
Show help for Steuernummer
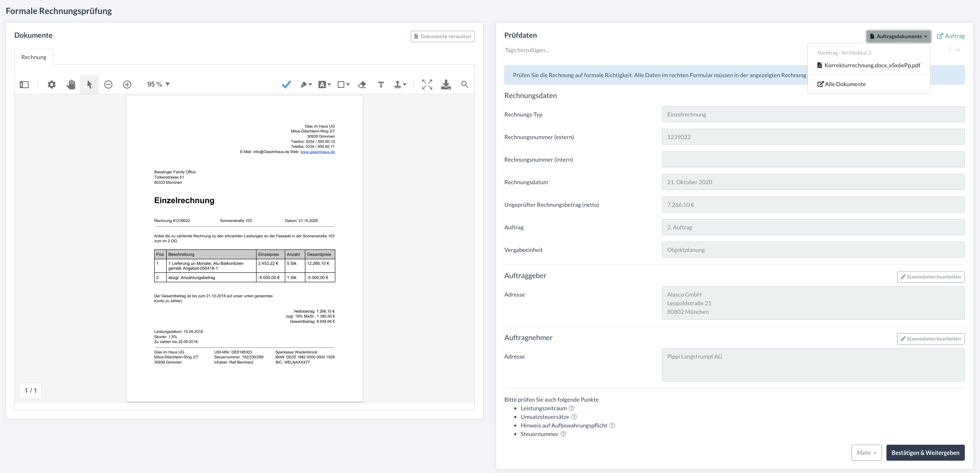point(563,434)
